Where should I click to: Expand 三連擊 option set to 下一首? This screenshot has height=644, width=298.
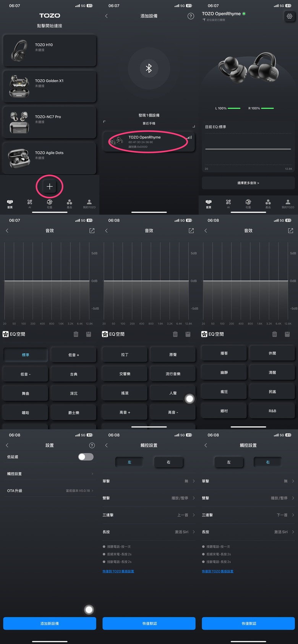tap(248, 515)
